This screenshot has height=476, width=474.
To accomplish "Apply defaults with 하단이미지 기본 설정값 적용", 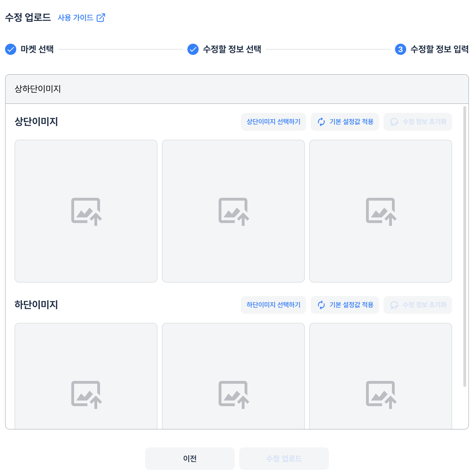I will click(x=345, y=305).
